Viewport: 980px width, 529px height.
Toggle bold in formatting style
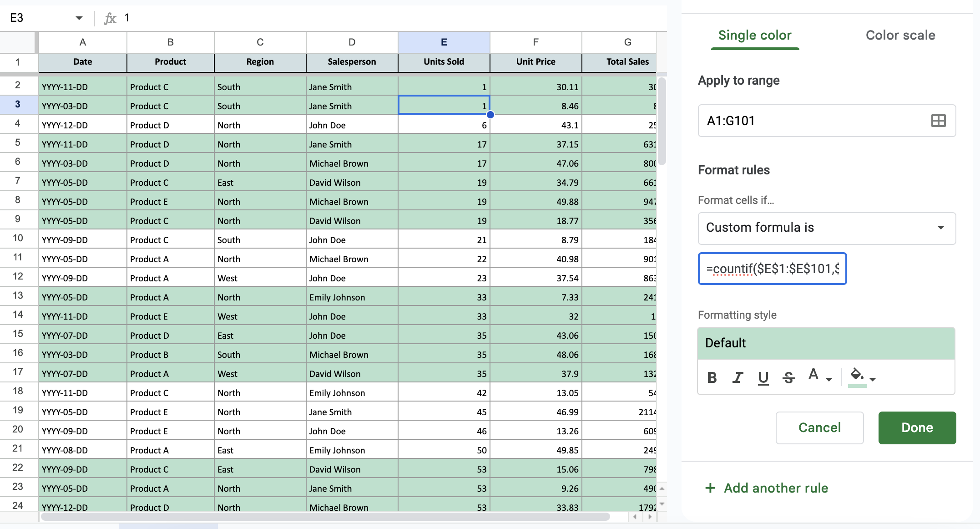(712, 377)
